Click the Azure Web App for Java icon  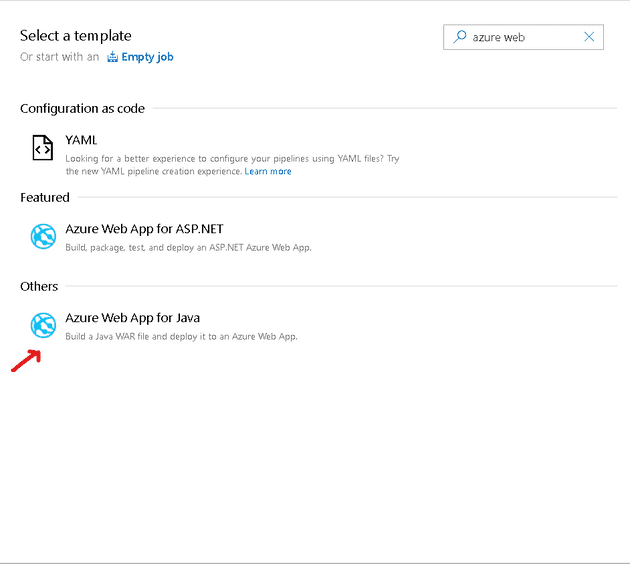pos(43,325)
